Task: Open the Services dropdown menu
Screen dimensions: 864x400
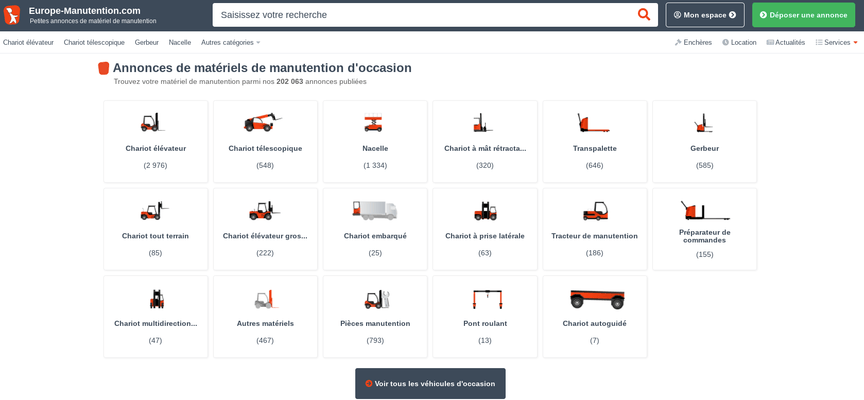Action: tap(837, 43)
